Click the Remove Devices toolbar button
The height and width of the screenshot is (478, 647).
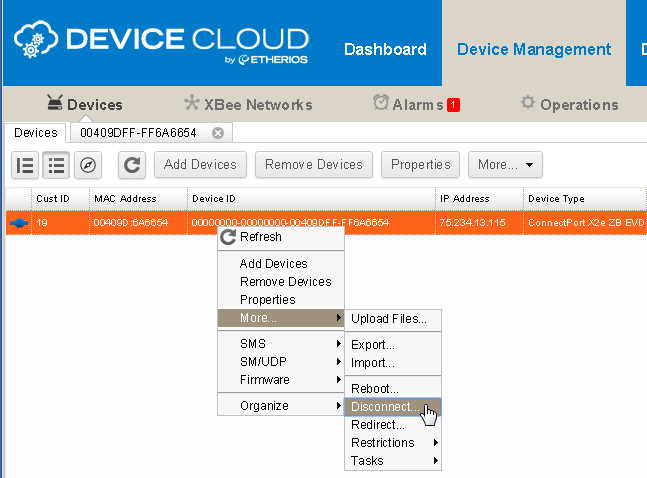tap(314, 165)
